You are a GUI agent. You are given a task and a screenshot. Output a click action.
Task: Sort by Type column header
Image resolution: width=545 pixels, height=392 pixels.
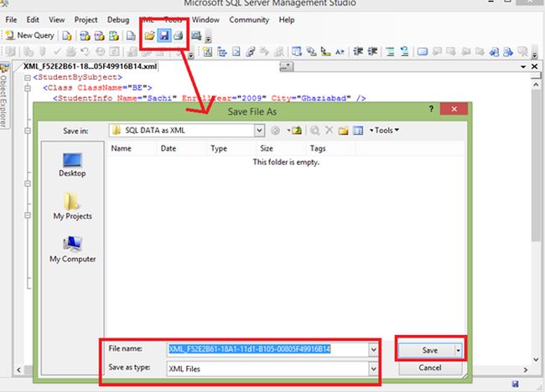click(231, 148)
